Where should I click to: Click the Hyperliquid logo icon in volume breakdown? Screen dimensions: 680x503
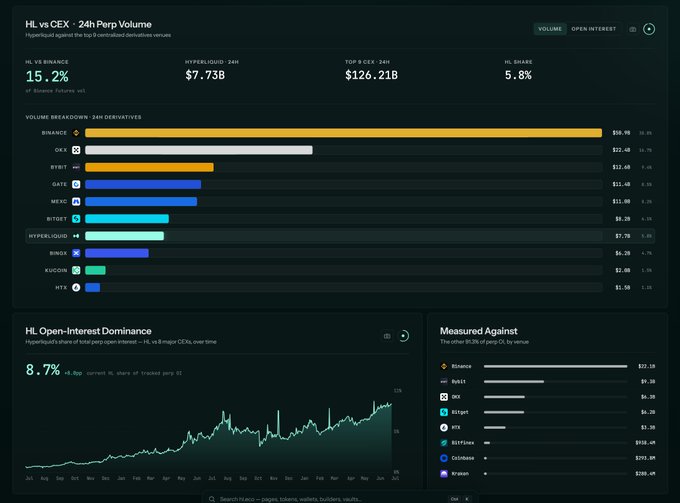click(x=76, y=236)
